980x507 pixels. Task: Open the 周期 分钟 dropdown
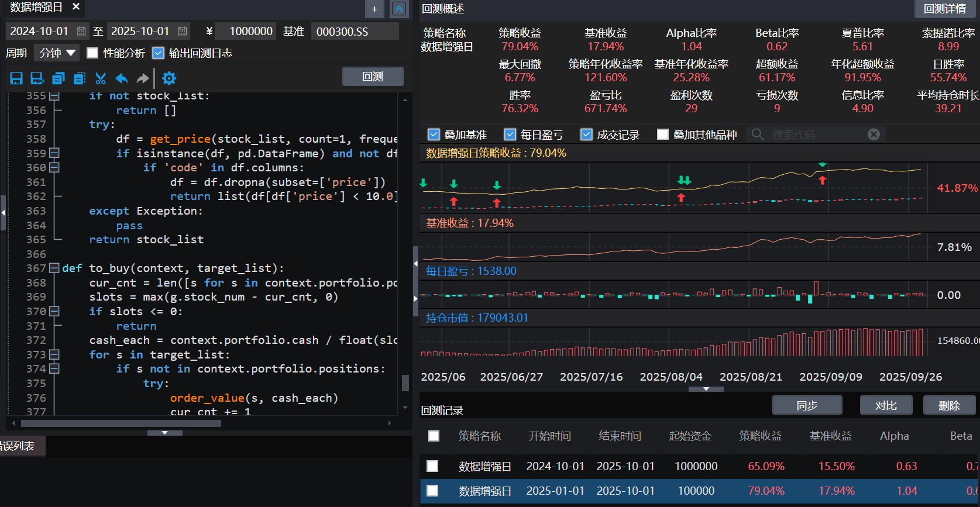coord(57,53)
